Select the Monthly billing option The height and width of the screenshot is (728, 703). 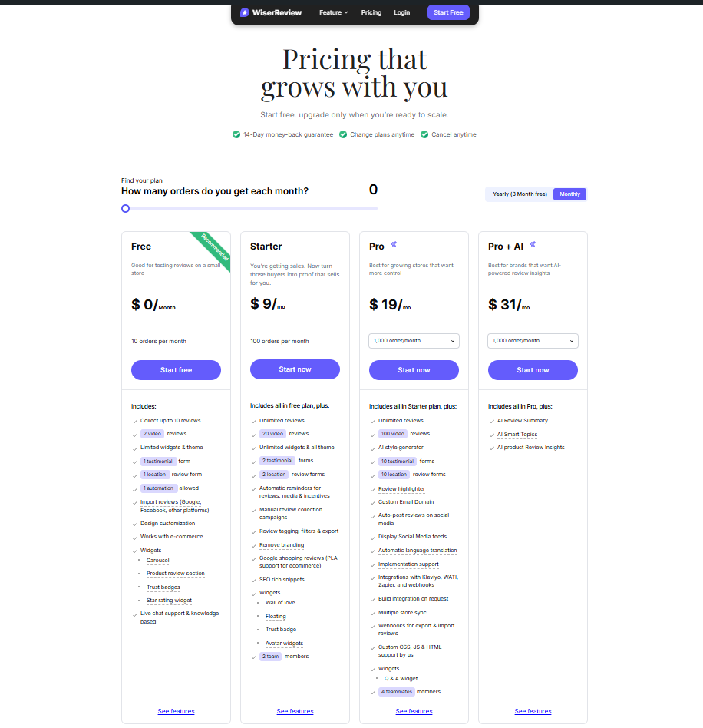click(569, 194)
